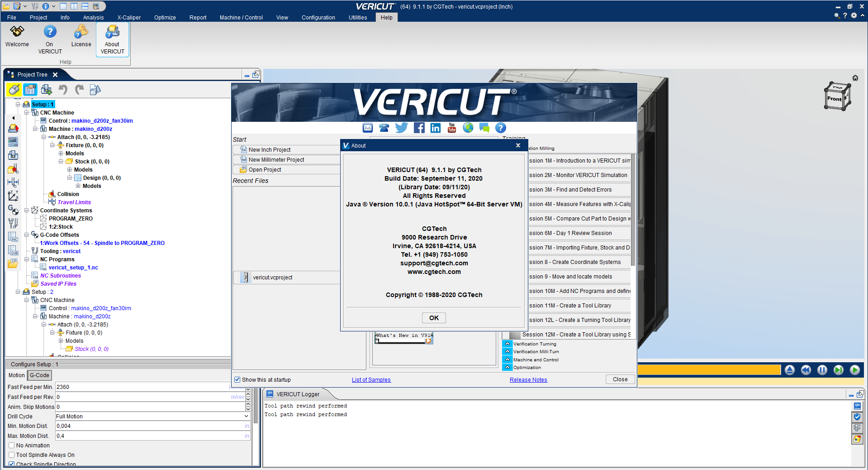Collapse the NC Programs tree node
Screen dimensions: 868x470
pos(27,259)
